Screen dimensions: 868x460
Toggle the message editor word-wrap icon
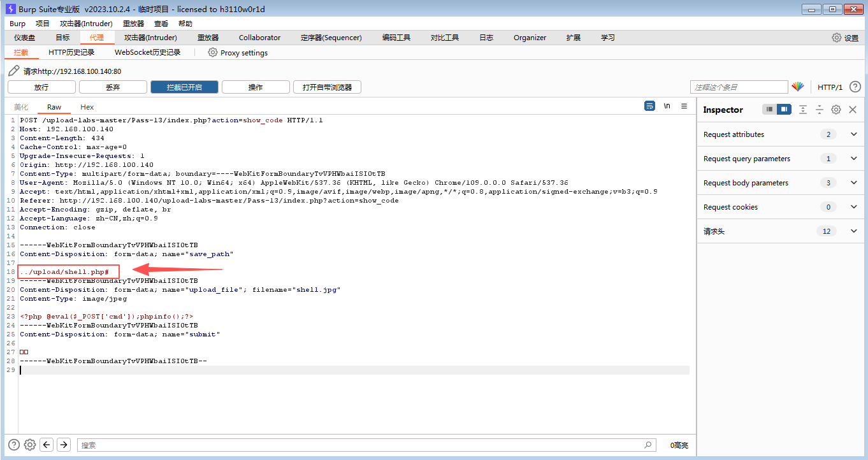coord(649,106)
